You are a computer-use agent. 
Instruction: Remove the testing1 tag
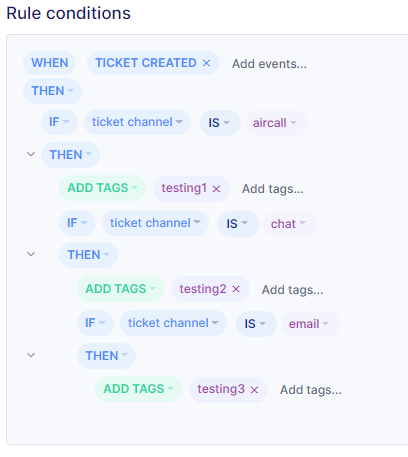pos(216,189)
